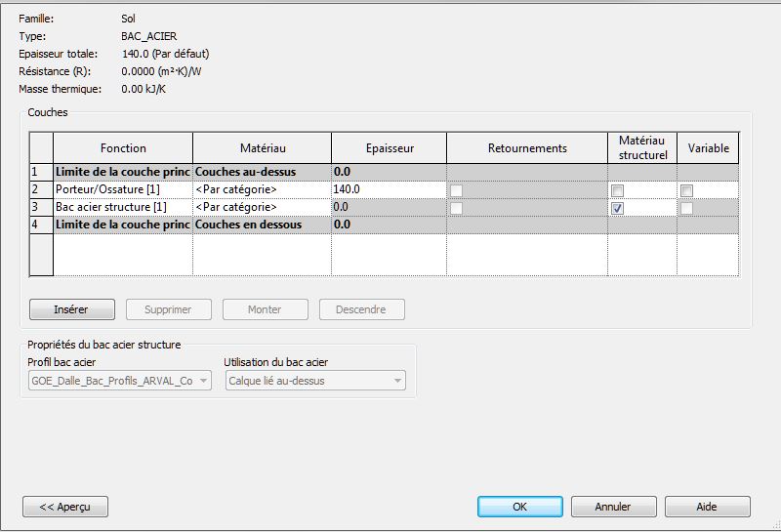Screen dimensions: 781x532
Task: Open help with the Aide button
Action: pos(707,507)
